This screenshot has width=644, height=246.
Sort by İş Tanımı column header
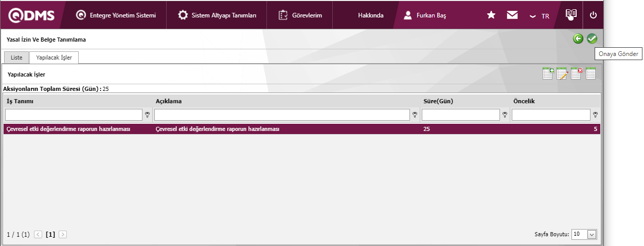[x=20, y=101]
